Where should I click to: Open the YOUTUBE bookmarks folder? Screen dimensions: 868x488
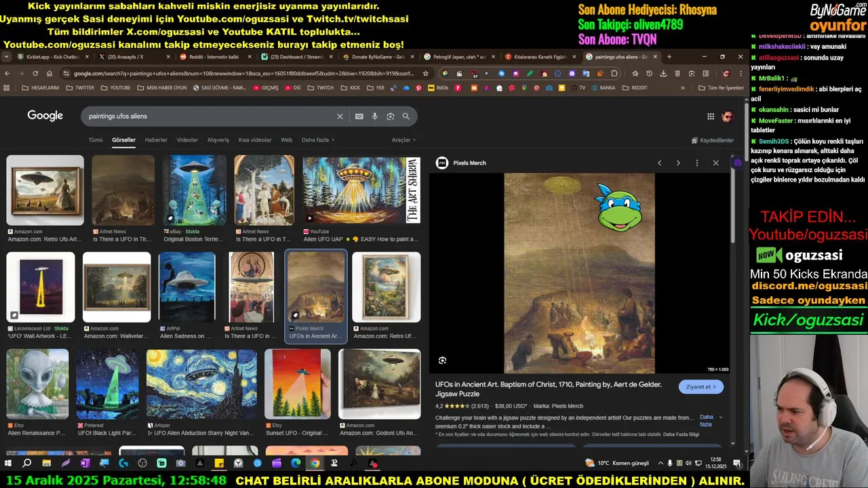[x=115, y=88]
